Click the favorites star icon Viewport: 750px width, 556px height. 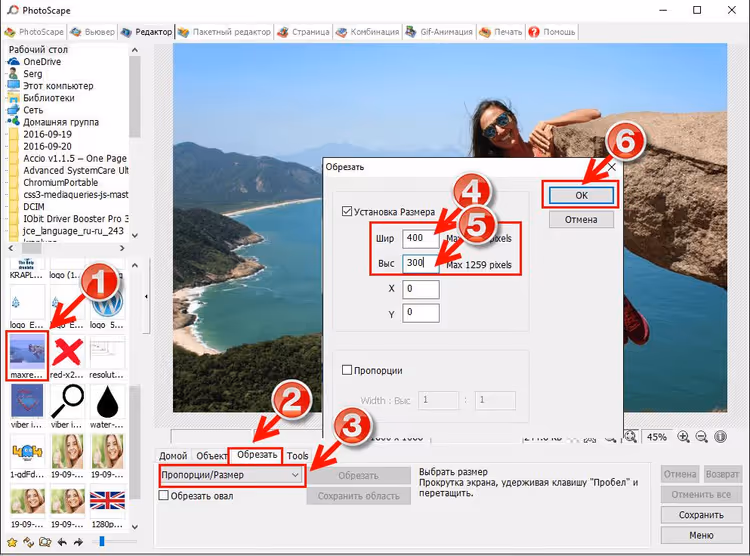click(12, 542)
